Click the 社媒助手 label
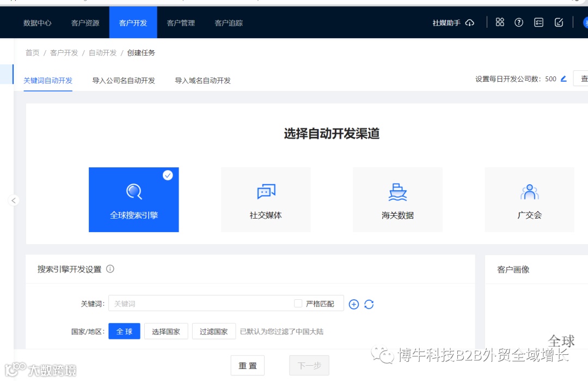 click(446, 23)
